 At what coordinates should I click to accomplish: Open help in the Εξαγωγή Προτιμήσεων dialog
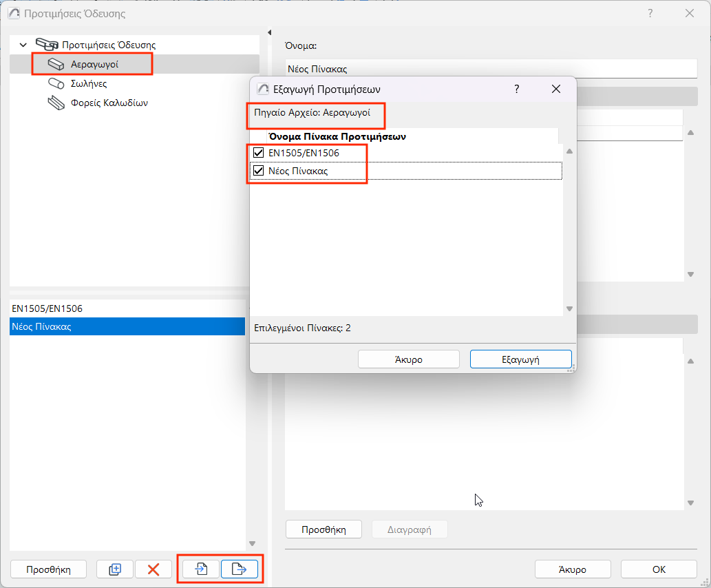click(x=516, y=89)
